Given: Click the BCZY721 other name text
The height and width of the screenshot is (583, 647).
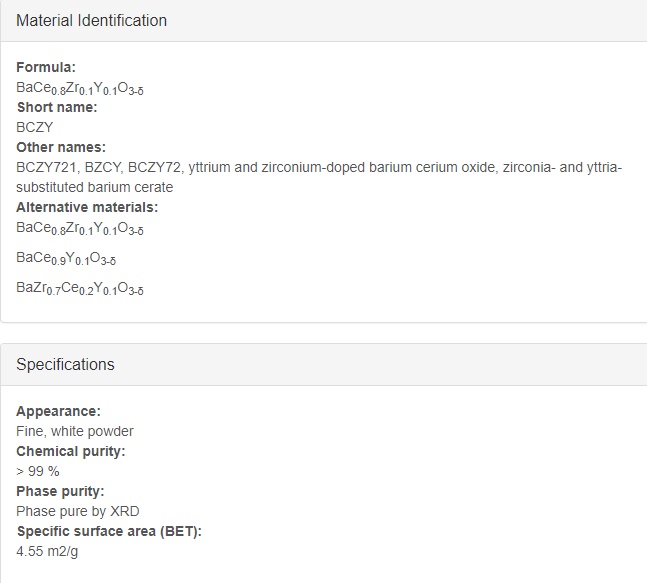Looking at the screenshot, I should (x=46, y=168).
